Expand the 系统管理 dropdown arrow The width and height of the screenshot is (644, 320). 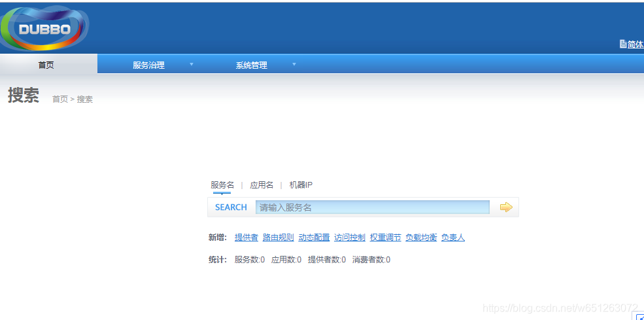pyautogui.click(x=294, y=64)
